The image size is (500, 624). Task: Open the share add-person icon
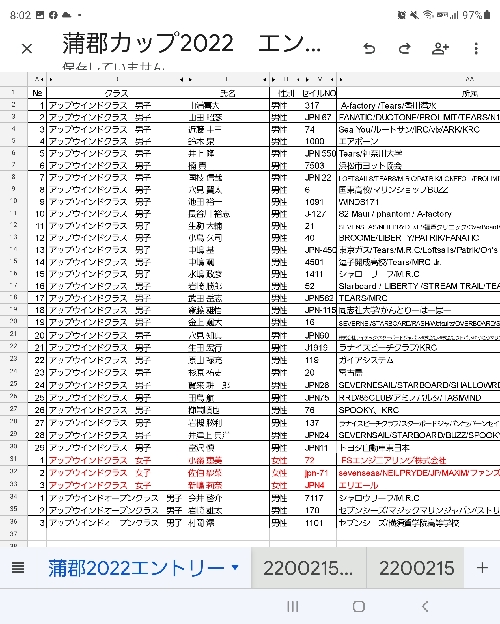[x=440, y=49]
